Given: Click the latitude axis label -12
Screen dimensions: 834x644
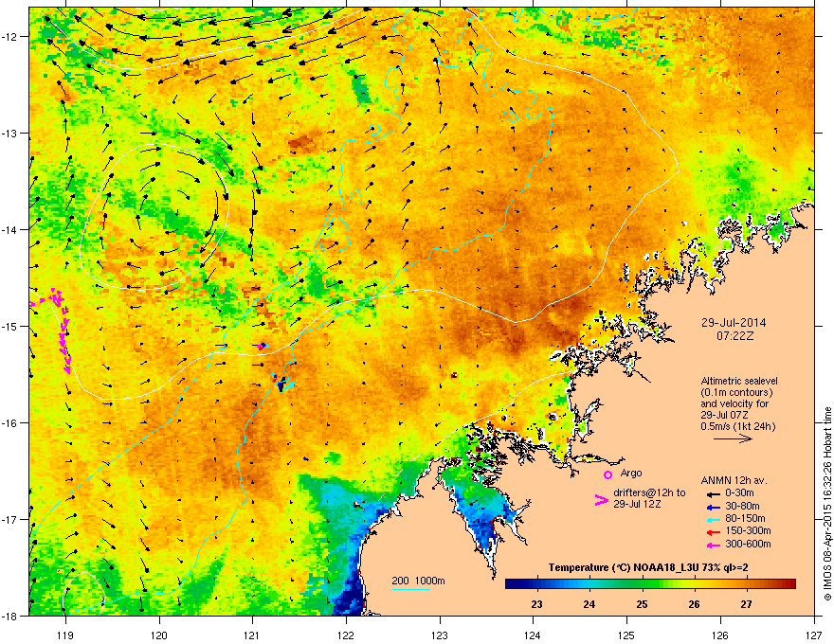Looking at the screenshot, I should pyautogui.click(x=10, y=37).
